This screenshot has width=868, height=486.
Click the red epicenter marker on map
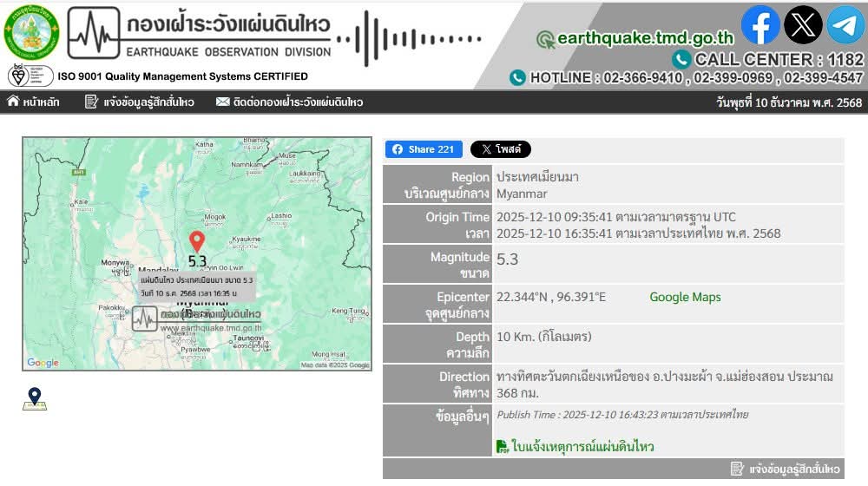pos(197,242)
